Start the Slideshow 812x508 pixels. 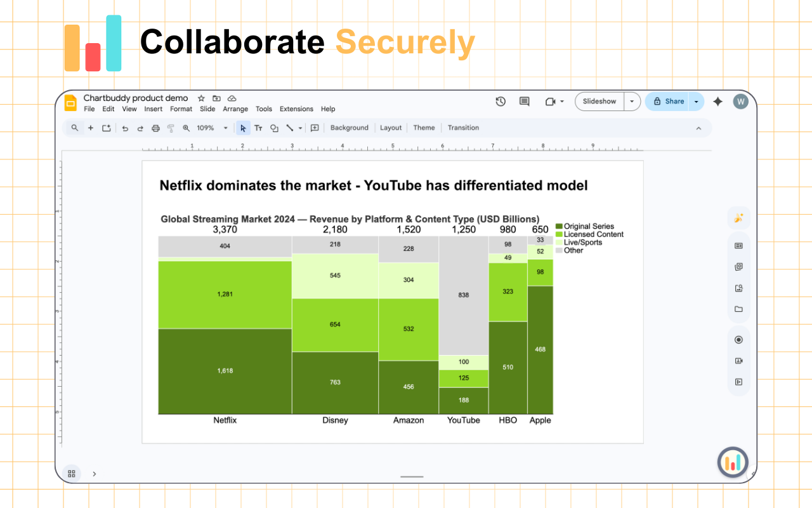(x=599, y=102)
